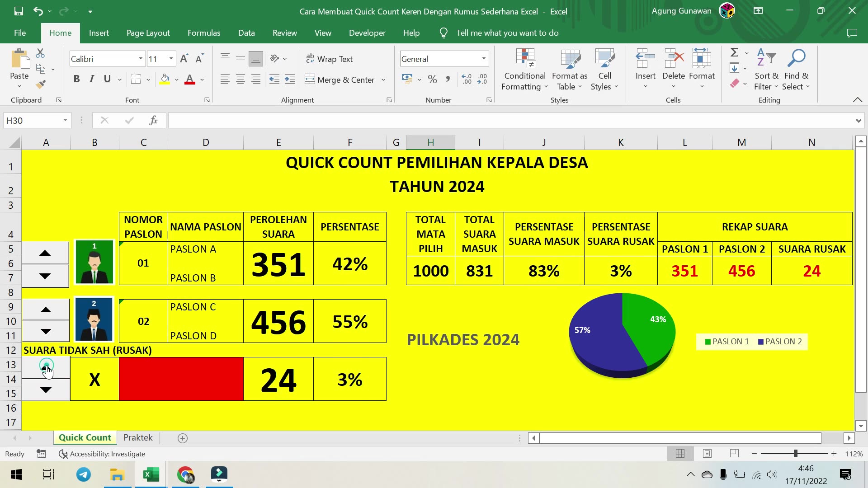The height and width of the screenshot is (488, 868).
Task: Toggle Underline on selected text
Action: [106, 79]
